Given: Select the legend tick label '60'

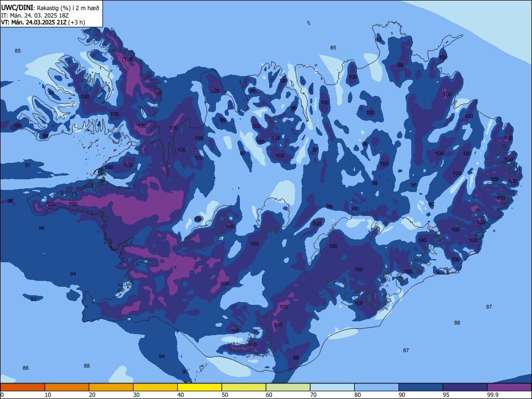Looking at the screenshot, I should click(269, 395).
